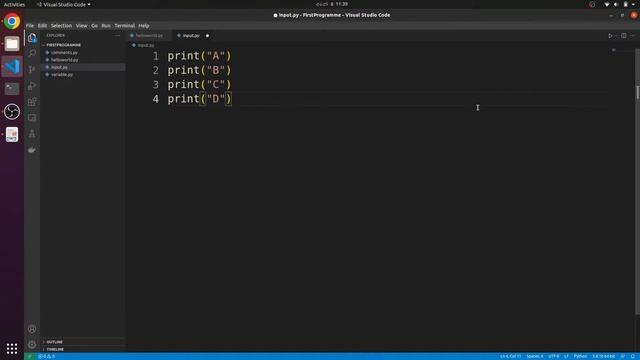This screenshot has height=360, width=640.
Task: Expand the Outline section
Action: tap(83, 342)
